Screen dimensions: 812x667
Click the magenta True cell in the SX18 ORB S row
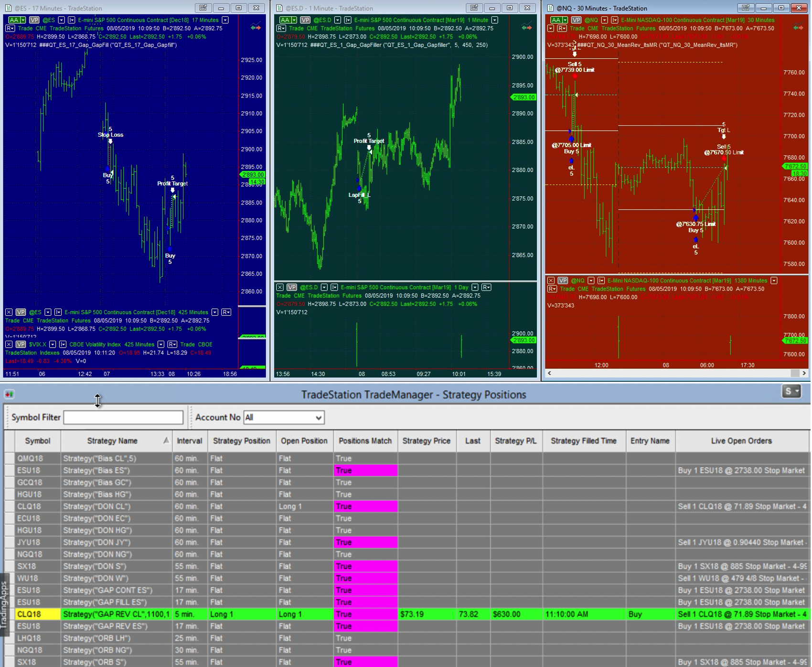coord(365,662)
